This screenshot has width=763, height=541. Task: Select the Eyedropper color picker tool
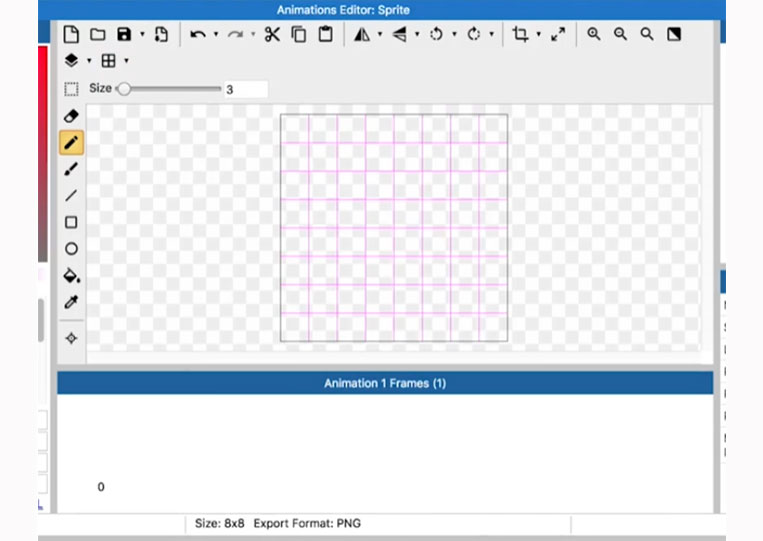click(71, 302)
